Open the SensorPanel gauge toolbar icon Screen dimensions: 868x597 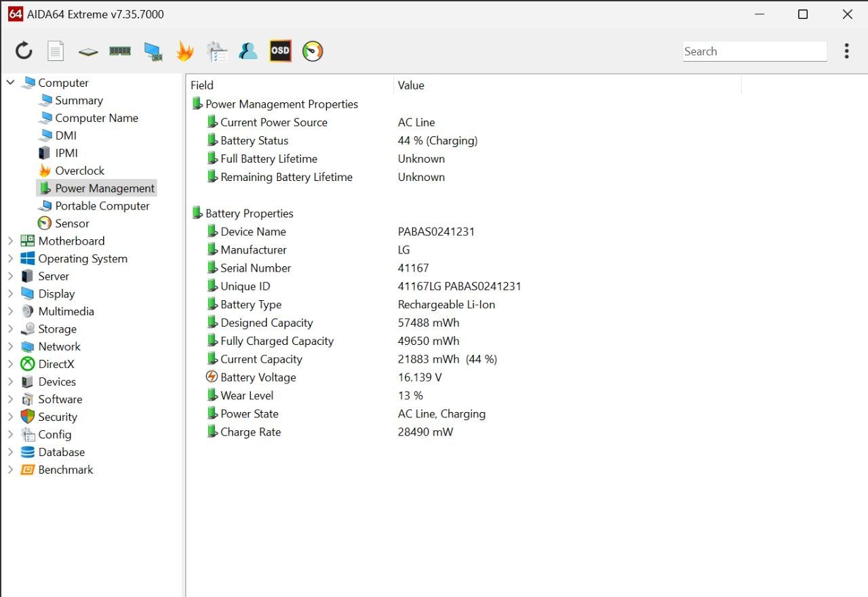313,52
